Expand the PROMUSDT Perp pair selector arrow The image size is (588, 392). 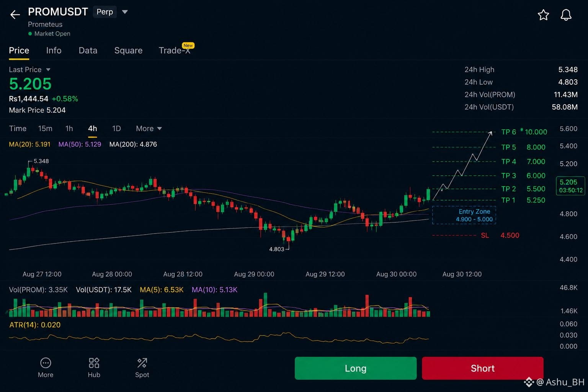click(x=125, y=12)
